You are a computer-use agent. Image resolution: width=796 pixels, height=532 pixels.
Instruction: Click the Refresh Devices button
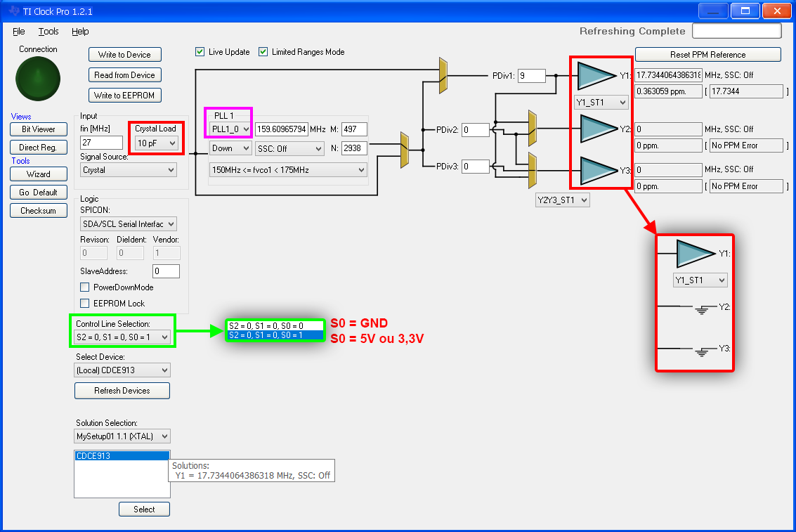[122, 391]
